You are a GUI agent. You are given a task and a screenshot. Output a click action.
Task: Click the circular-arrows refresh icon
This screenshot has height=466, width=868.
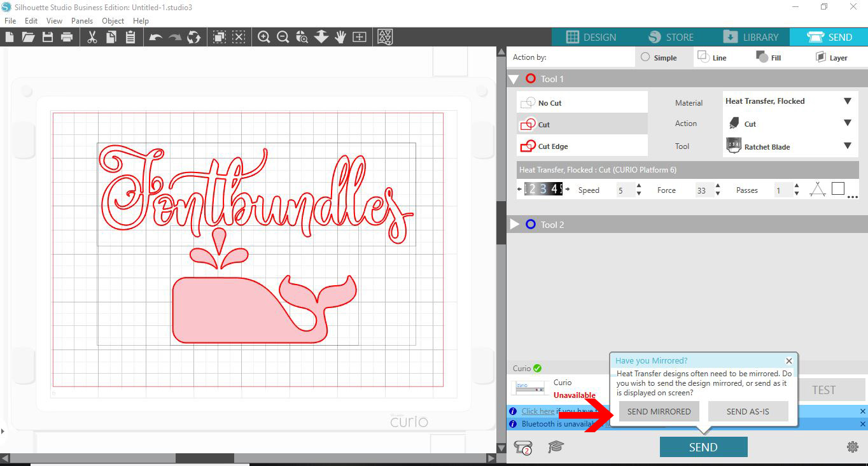coord(194,37)
